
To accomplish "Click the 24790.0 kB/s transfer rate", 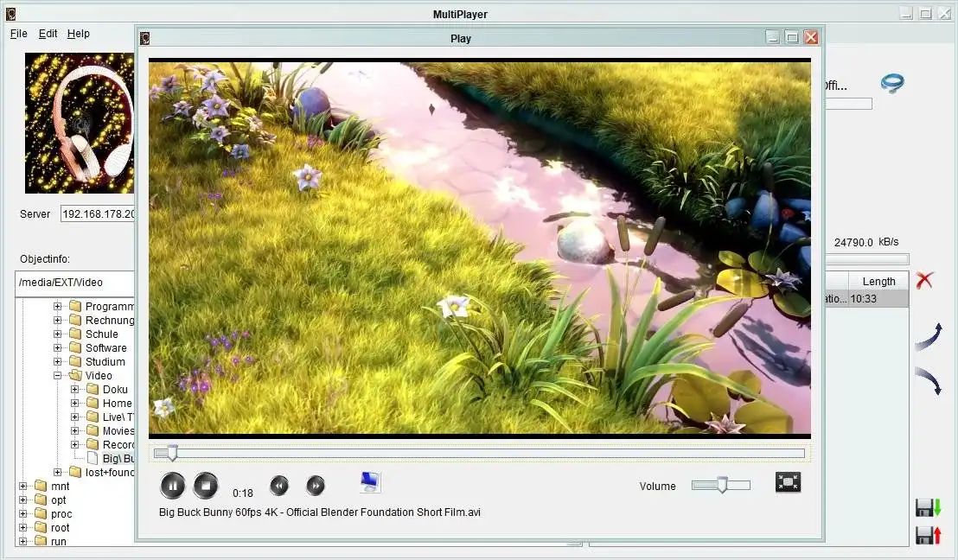I will pos(866,242).
